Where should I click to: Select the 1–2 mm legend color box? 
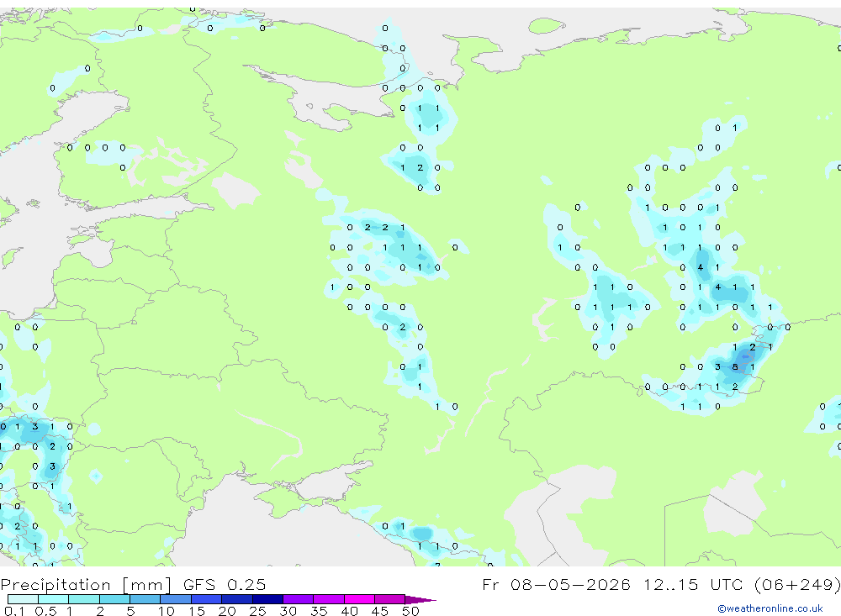coord(84,599)
